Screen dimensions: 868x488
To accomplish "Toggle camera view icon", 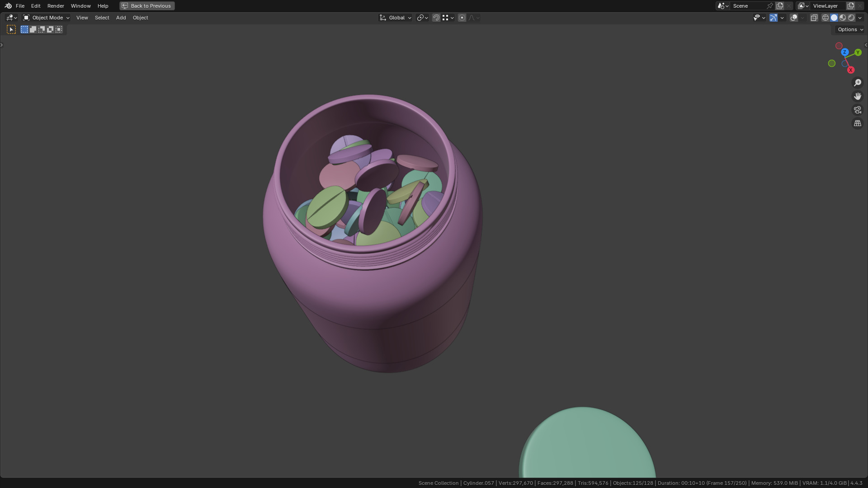I will pyautogui.click(x=858, y=110).
